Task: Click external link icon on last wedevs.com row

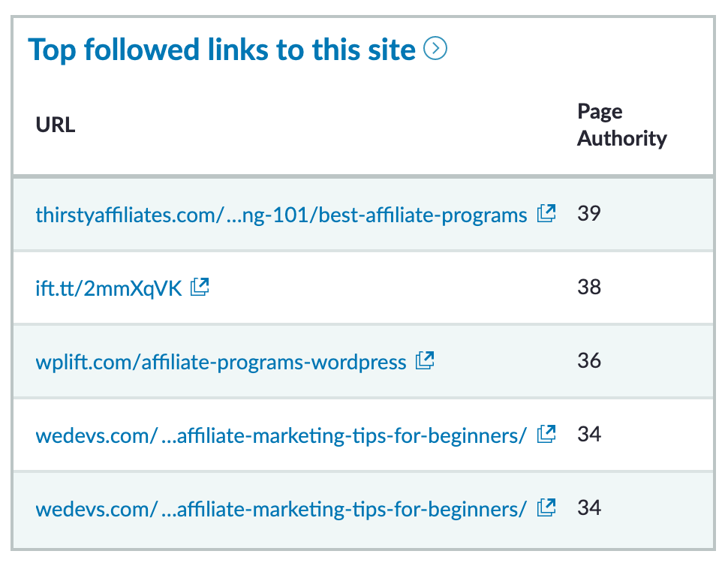Action: tap(546, 507)
